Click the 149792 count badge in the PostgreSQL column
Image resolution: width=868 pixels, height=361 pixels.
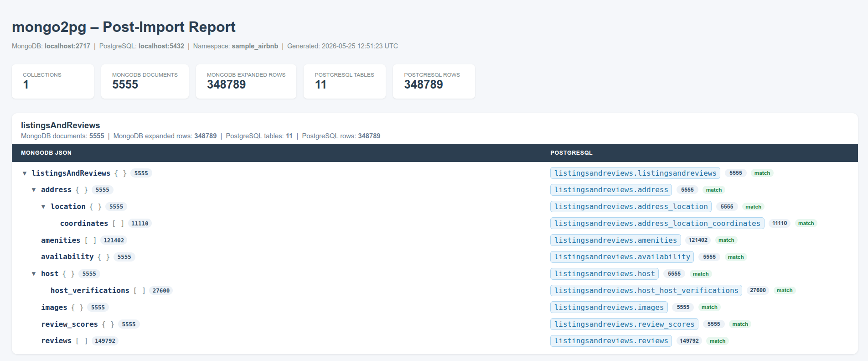pyautogui.click(x=689, y=341)
